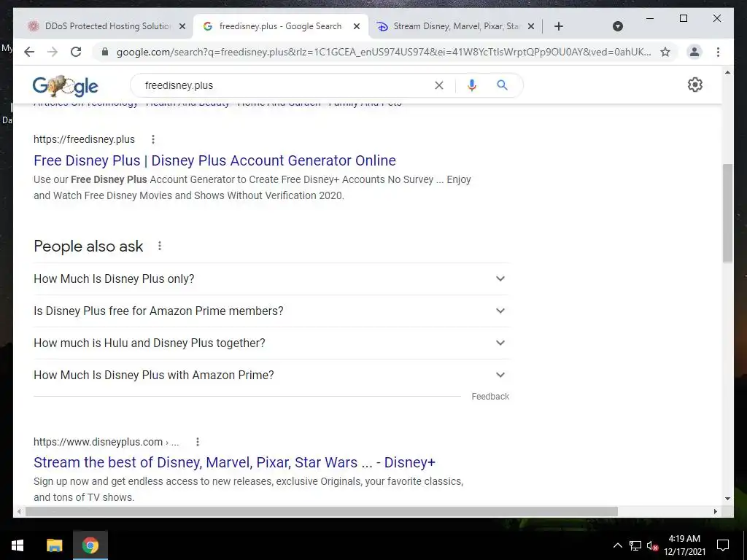Expand How Much Is Disney Plus with Amazon Prime?
The image size is (747, 560).
pos(271,376)
